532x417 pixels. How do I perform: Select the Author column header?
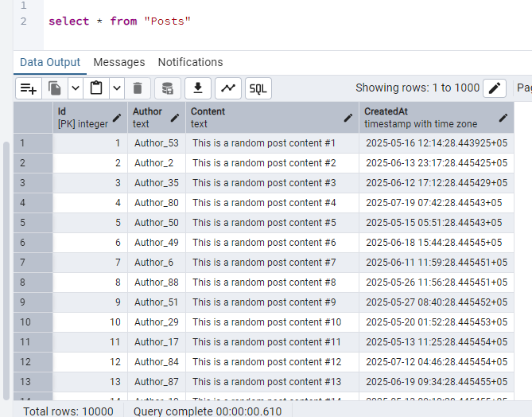click(x=157, y=118)
